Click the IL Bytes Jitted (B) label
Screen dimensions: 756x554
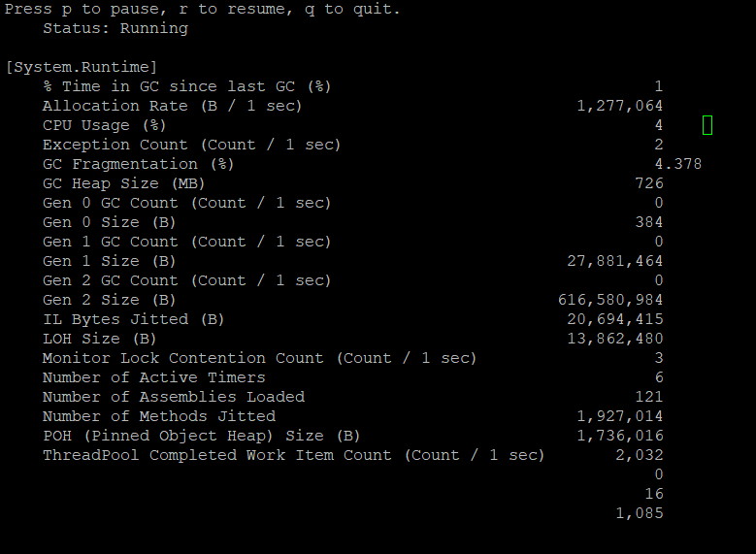click(133, 319)
